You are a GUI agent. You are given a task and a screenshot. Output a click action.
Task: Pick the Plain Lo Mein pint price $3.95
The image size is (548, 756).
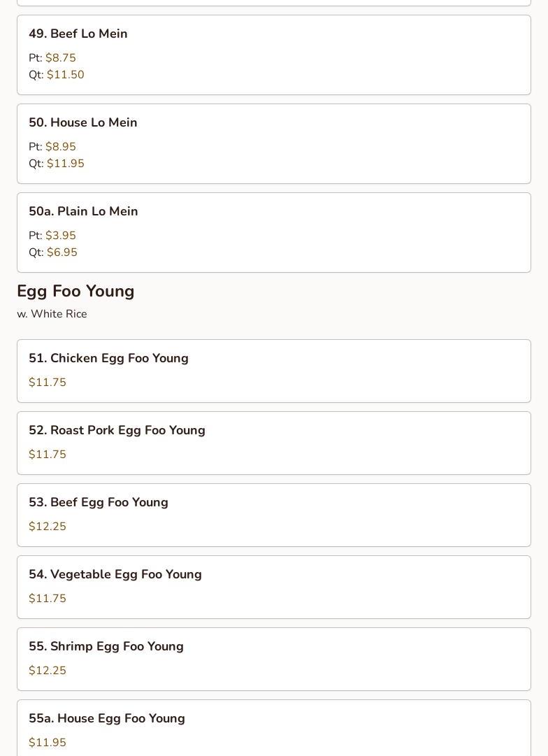coord(61,235)
